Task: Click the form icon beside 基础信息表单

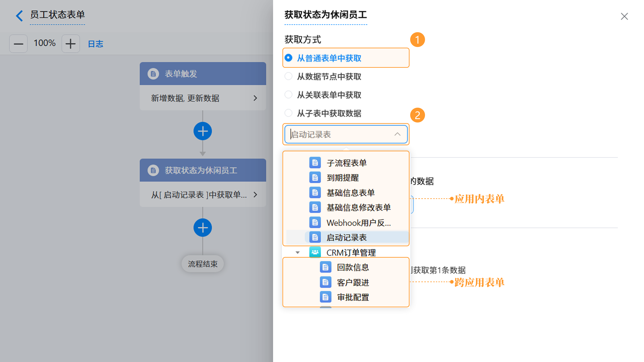Action: tap(315, 193)
